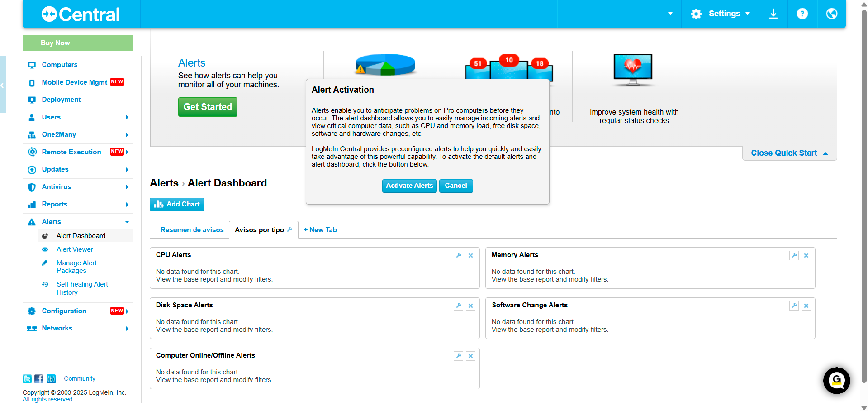Edit CPU Alerts chart via wrench icon

click(459, 255)
